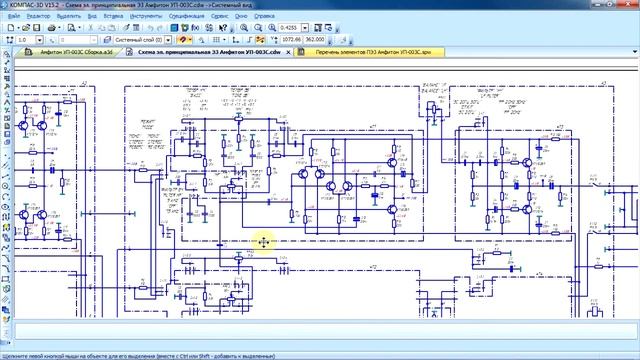Switch to Перечень элементов ПЭ3 tab
The image size is (640, 360).
(369, 52)
